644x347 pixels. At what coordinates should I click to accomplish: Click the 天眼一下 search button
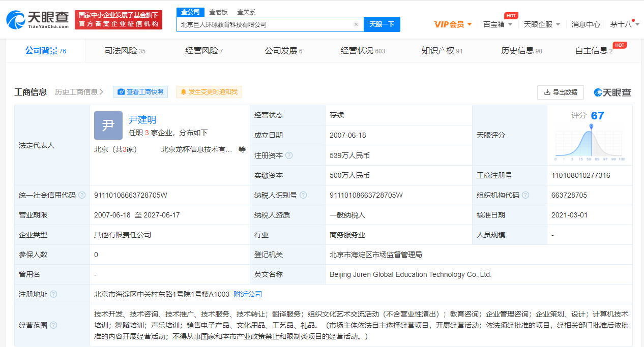click(382, 24)
